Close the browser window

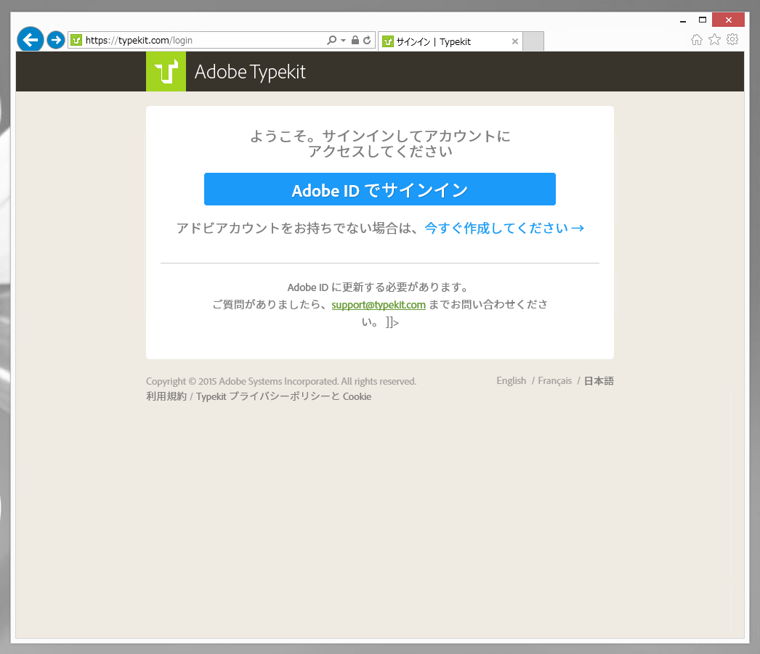point(728,20)
